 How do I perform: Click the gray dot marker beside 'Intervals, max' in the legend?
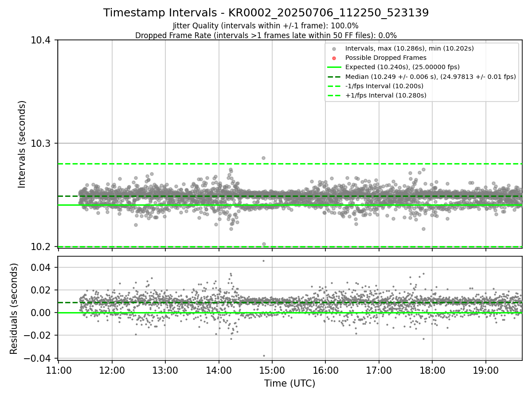[334, 49]
